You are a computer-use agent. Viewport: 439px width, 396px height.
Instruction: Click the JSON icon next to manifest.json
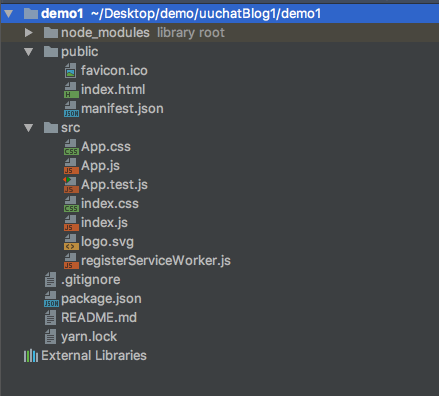coord(71,109)
